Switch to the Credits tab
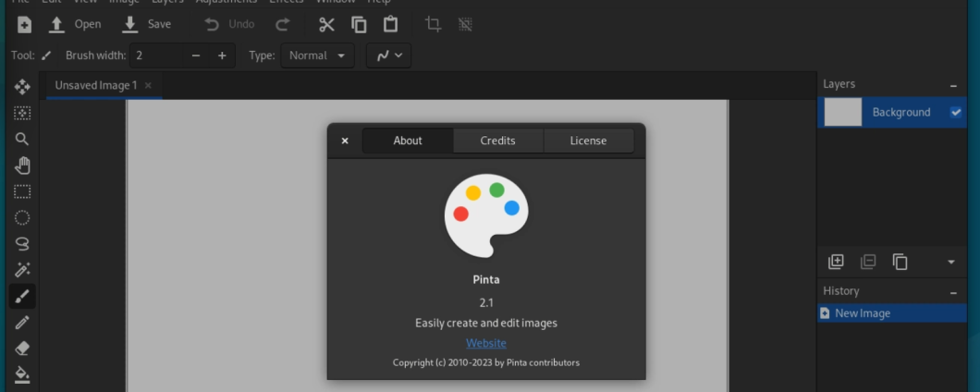Image resolution: width=980 pixels, height=392 pixels. (x=497, y=141)
